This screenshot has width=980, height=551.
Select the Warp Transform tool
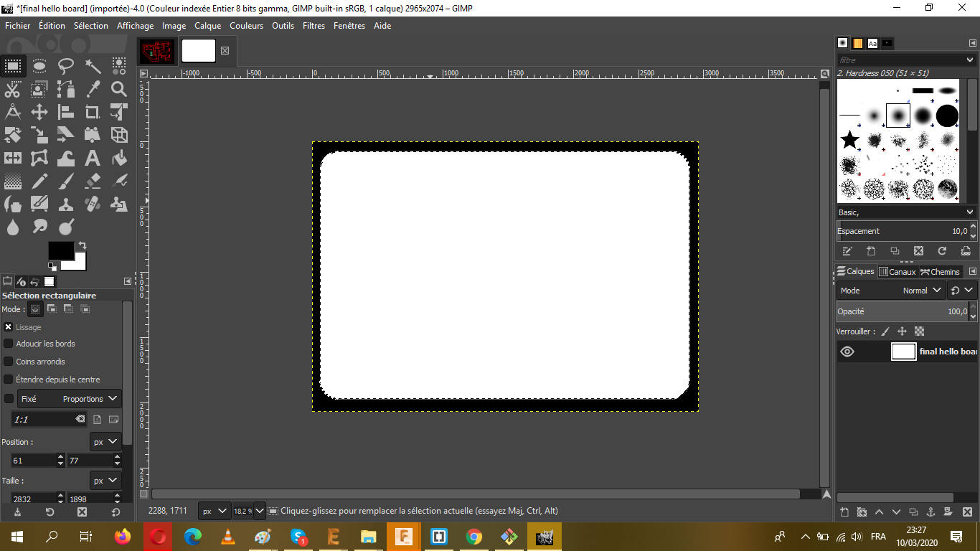(x=66, y=158)
